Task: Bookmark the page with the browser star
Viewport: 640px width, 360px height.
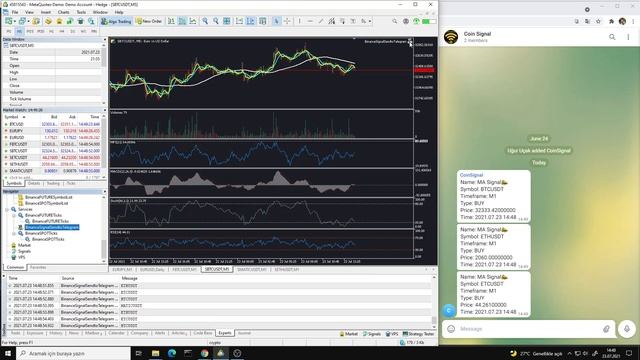Action: [598, 21]
